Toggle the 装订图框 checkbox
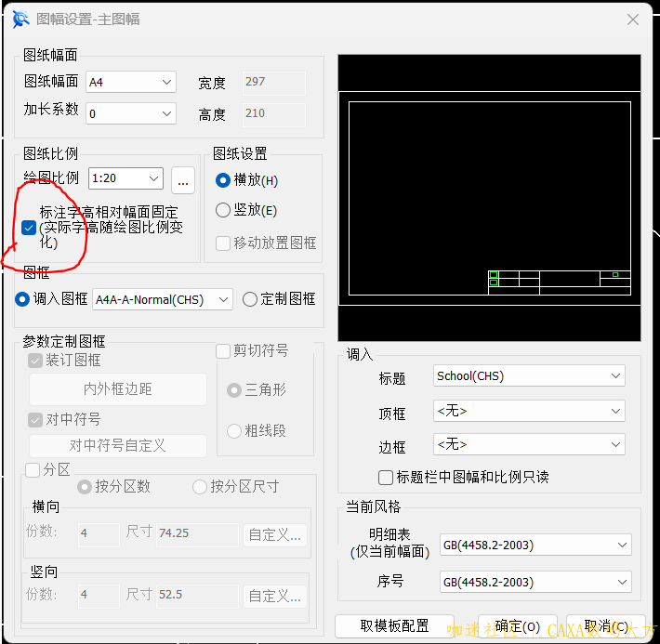Viewport: 660px width, 644px height. 35,361
